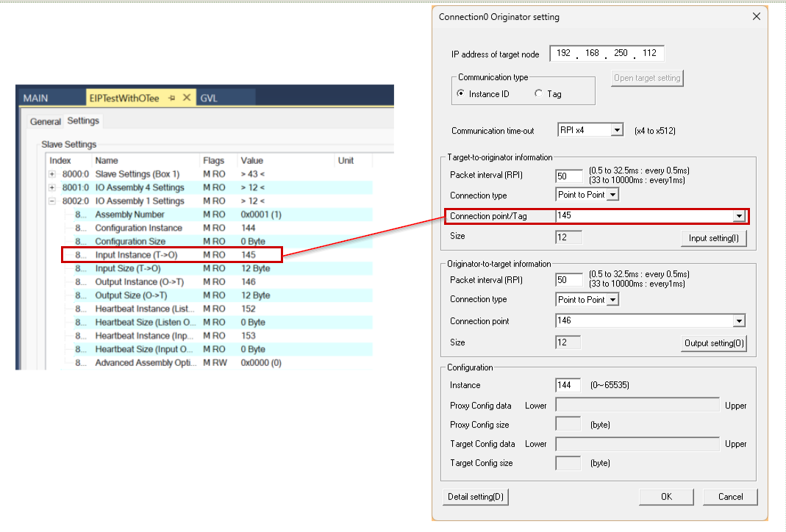This screenshot has height=532, width=786.
Task: Pin the EIPTestWithOTee tab
Action: [172, 98]
